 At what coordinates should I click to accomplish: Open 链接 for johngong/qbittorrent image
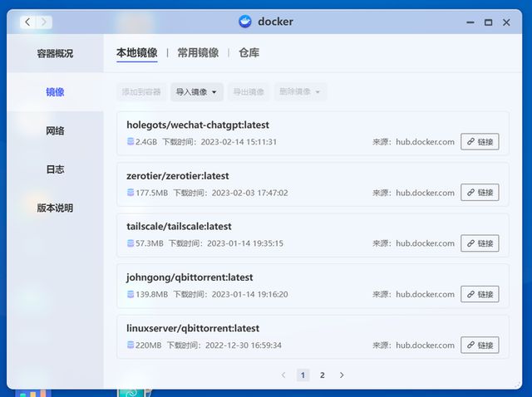pos(480,294)
